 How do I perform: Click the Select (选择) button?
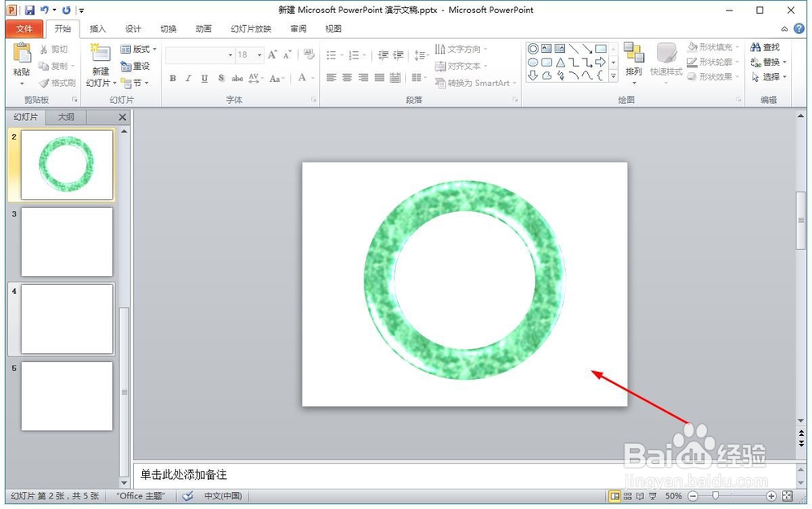click(767, 77)
